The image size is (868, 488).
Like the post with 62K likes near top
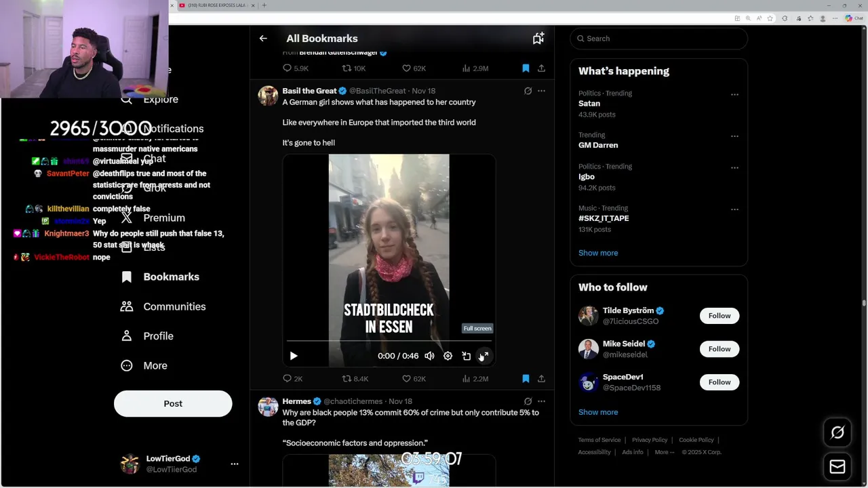414,68
